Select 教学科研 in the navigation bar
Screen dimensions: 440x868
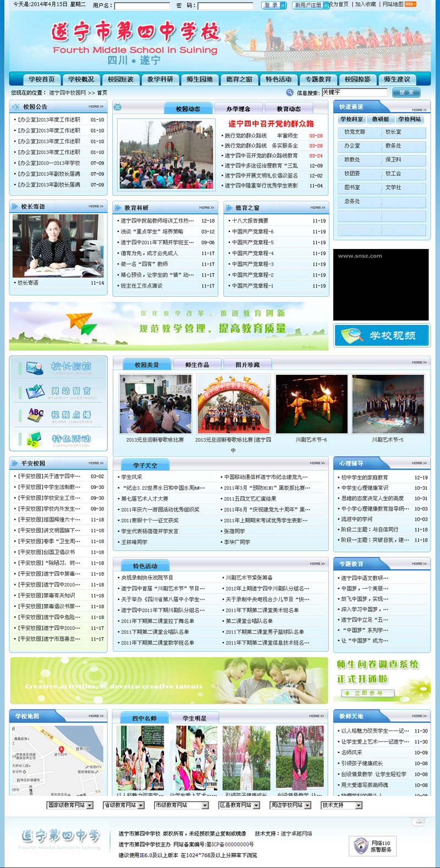(160, 79)
